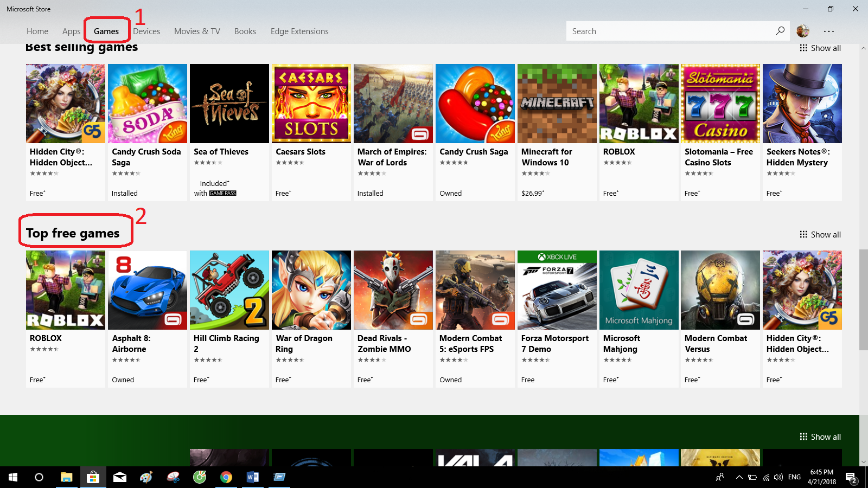Select Candy Crush Saga icon
The height and width of the screenshot is (488, 868).
tap(475, 104)
